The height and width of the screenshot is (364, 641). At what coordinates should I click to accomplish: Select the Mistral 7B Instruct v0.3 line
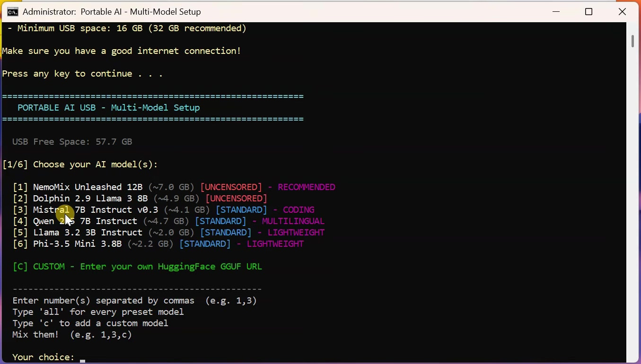pyautogui.click(x=164, y=210)
